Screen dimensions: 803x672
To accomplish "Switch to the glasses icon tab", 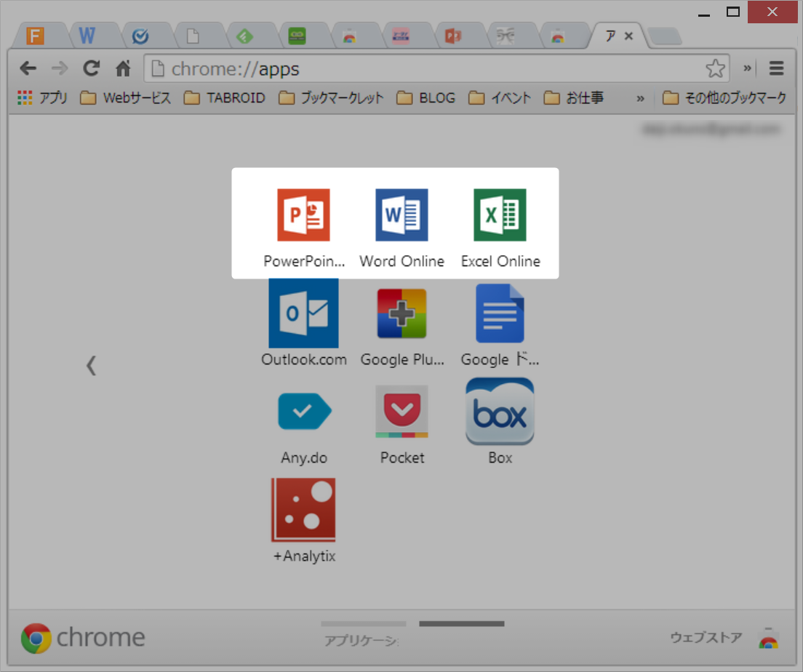I will [x=510, y=36].
